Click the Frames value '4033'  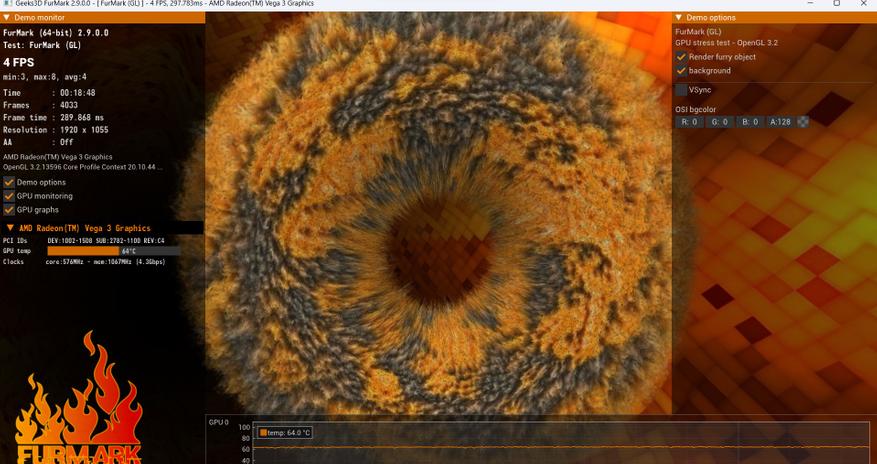(x=69, y=105)
